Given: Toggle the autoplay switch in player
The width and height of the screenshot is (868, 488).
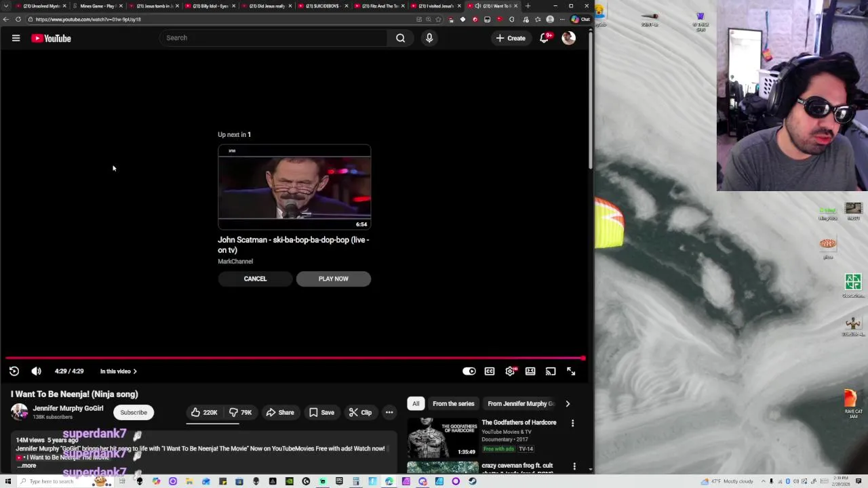Looking at the screenshot, I should point(469,371).
